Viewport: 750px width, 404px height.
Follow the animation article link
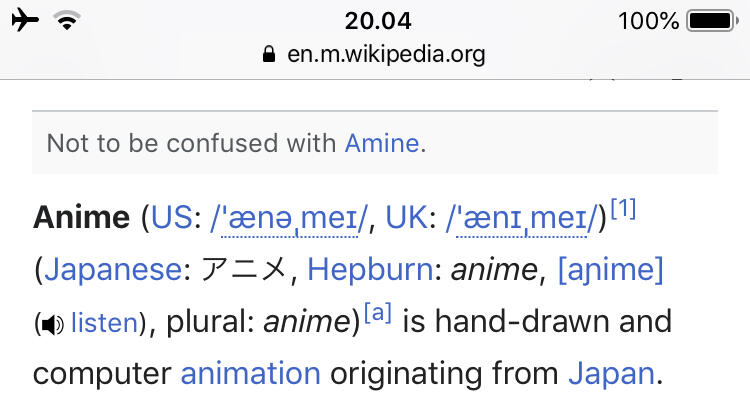(x=250, y=375)
